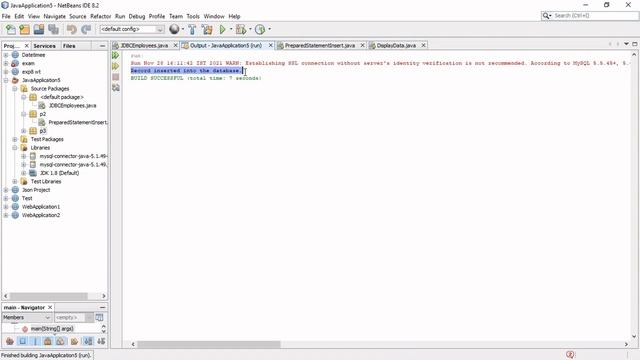Open the File menu

click(6, 16)
